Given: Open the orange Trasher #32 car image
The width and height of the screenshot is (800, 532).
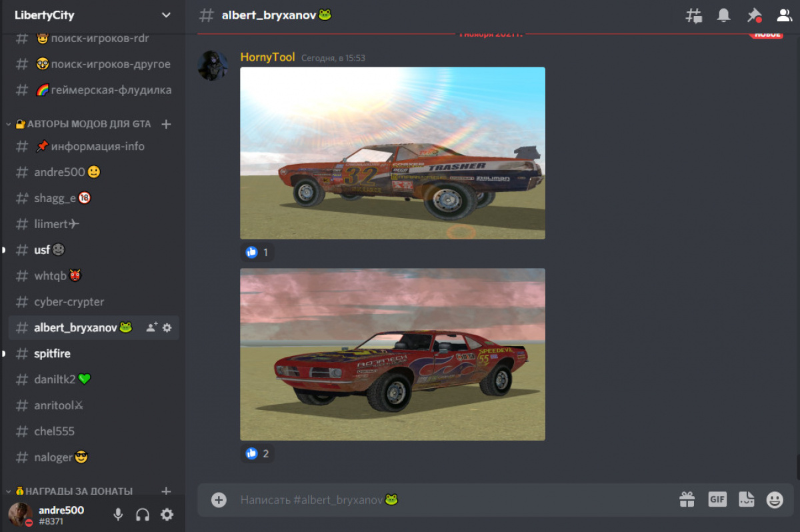Looking at the screenshot, I should (393, 153).
